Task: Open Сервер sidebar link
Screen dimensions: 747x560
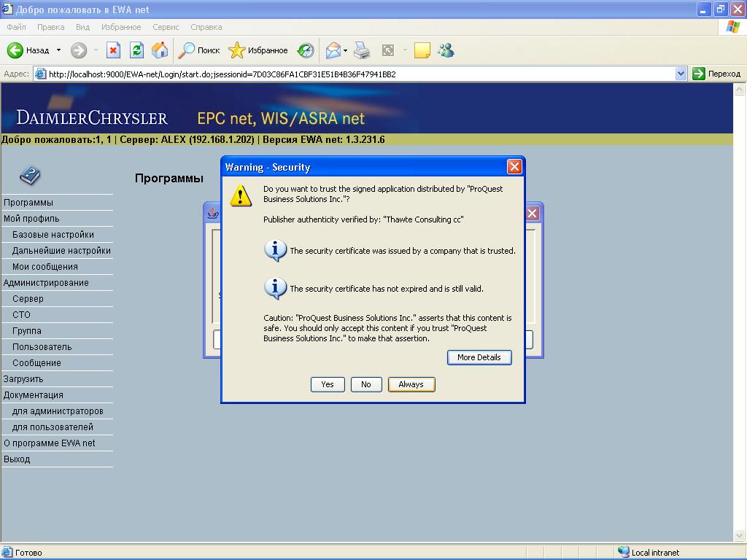Action: (x=28, y=298)
